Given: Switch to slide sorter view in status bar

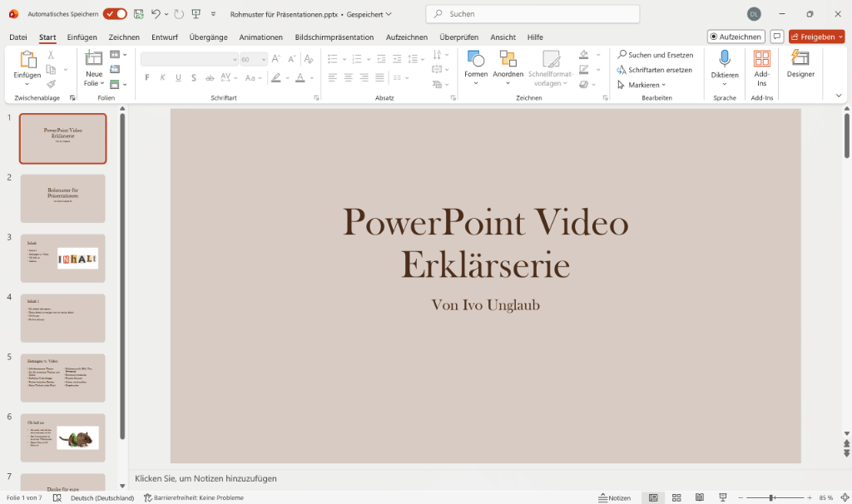Looking at the screenshot, I should pyautogui.click(x=675, y=497).
